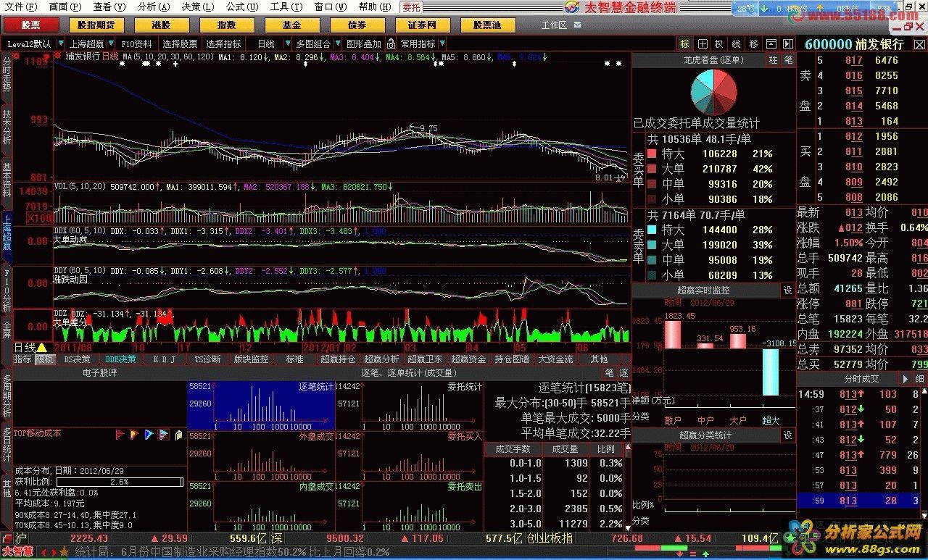Click the 细 detail button beside 分时成交
928x560 pixels.
pyautogui.click(x=919, y=379)
